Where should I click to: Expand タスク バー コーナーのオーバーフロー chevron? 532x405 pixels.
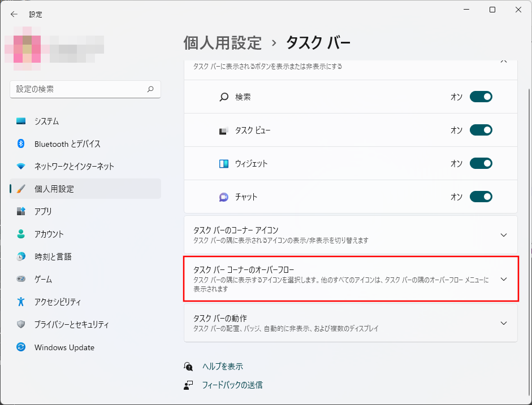click(504, 279)
